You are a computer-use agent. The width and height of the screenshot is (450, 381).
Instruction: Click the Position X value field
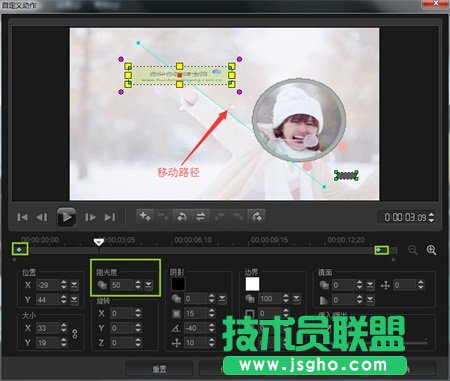(47, 285)
